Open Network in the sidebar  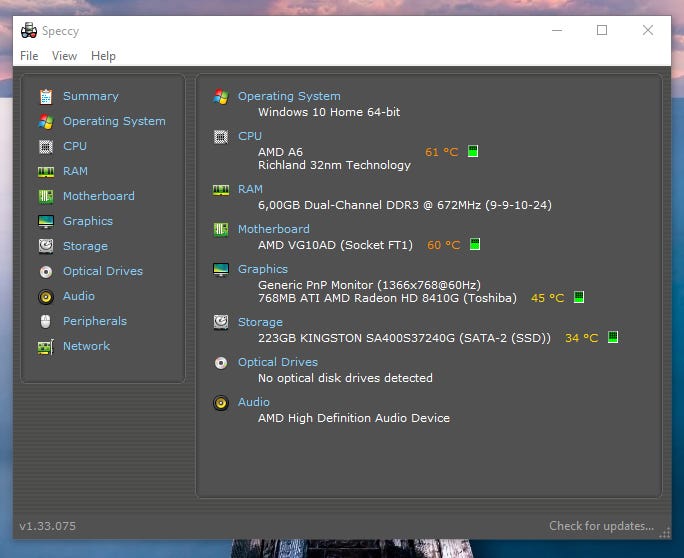pos(87,346)
